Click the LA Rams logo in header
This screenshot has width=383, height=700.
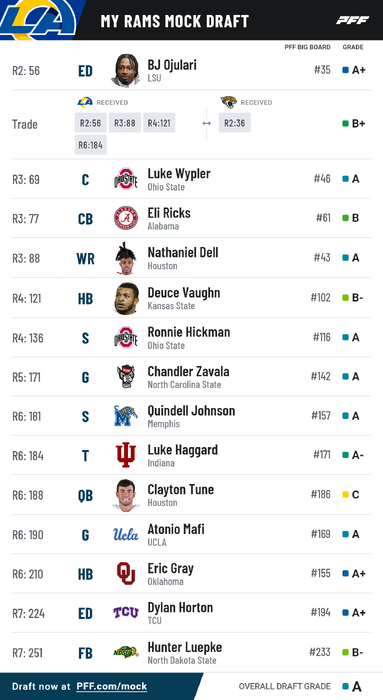pyautogui.click(x=38, y=20)
